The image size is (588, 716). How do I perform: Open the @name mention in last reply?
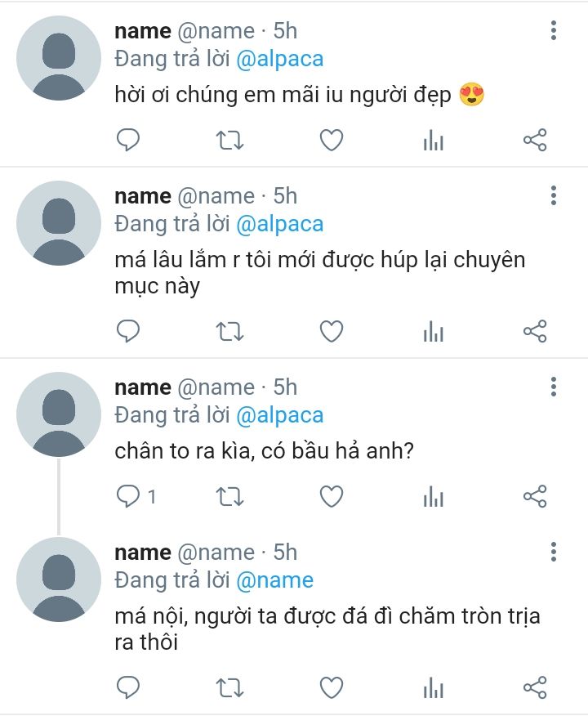274,580
